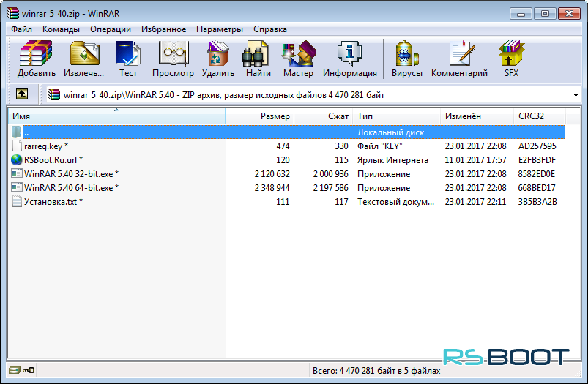
Task: Launch the Мастер (Wizard) tool
Action: 299,54
